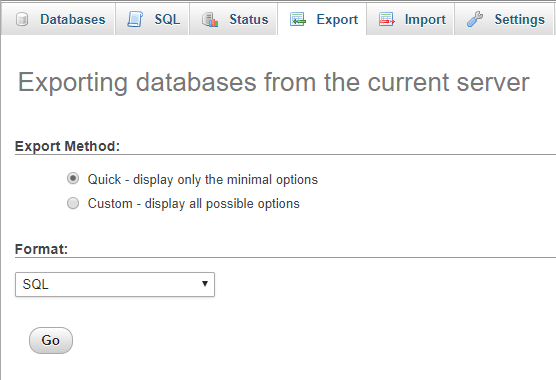The width and height of the screenshot is (556, 380).
Task: Click the Databases cylinder icon
Action: coord(22,19)
